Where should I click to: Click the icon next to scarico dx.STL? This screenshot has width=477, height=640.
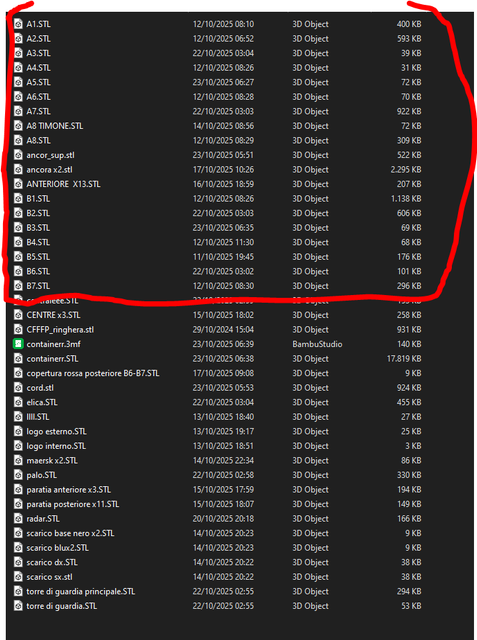tap(18, 562)
